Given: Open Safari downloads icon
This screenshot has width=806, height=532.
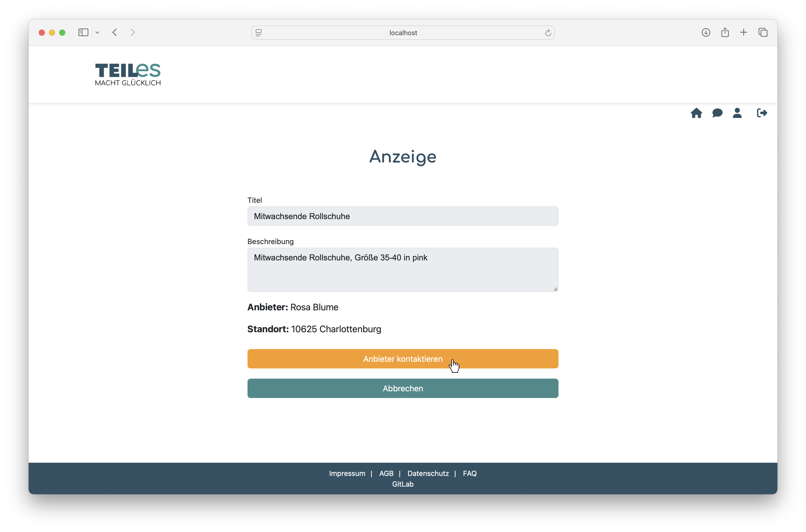Looking at the screenshot, I should point(706,33).
